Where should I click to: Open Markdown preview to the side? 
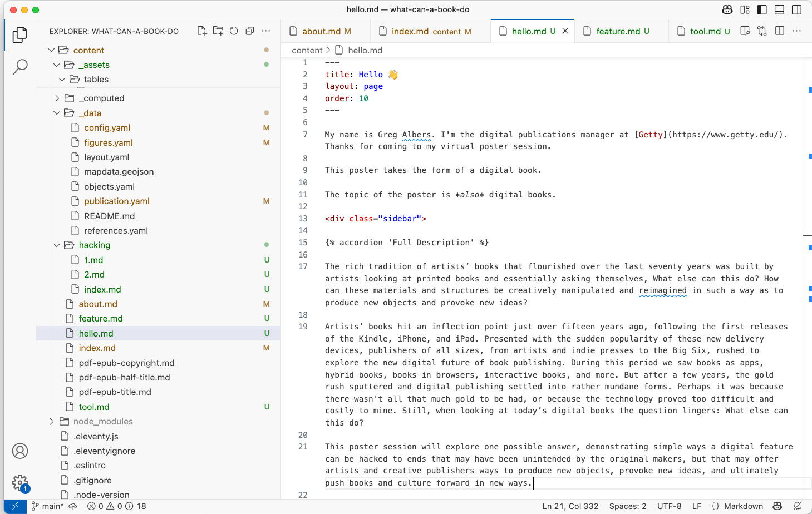(745, 31)
